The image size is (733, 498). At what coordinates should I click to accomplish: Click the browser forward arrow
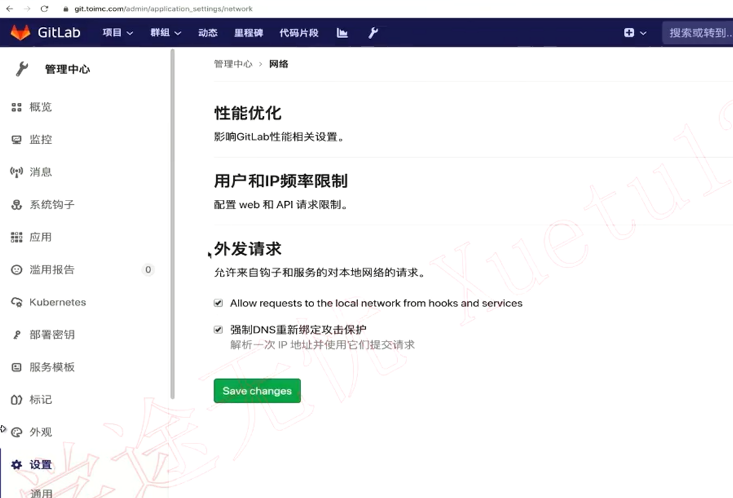click(x=27, y=8)
